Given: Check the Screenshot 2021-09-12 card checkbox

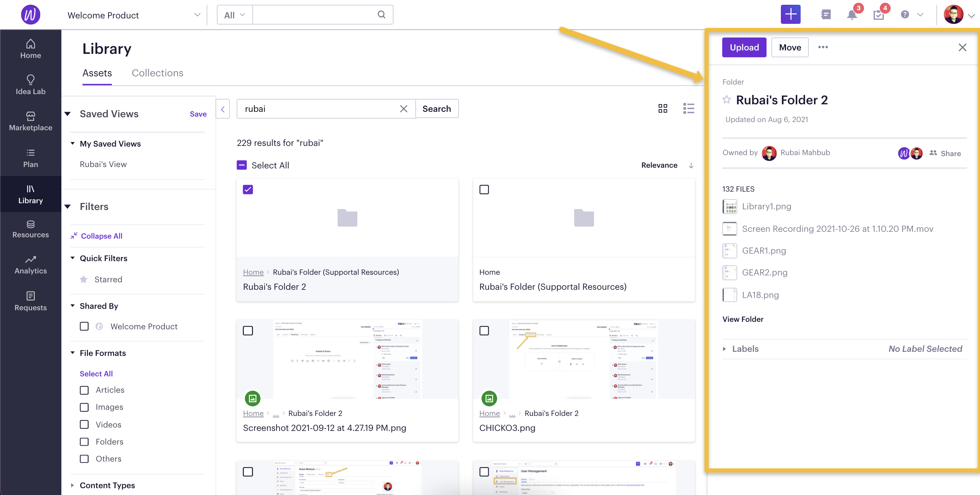Looking at the screenshot, I should coord(248,331).
